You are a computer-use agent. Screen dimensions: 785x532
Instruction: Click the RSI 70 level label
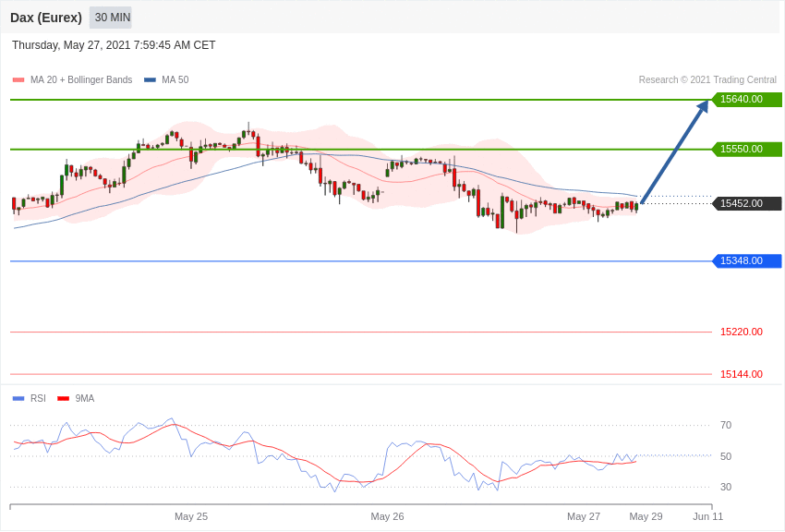[x=725, y=426]
